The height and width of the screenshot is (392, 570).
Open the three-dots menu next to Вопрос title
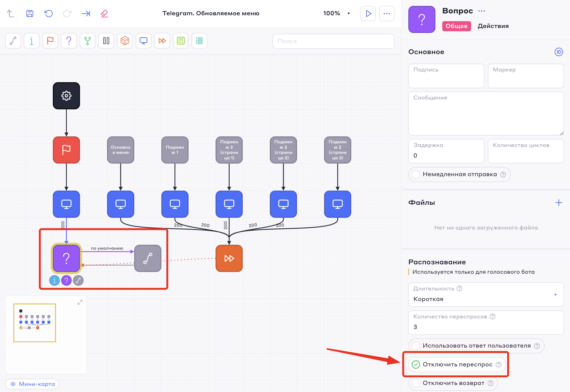[x=482, y=11]
